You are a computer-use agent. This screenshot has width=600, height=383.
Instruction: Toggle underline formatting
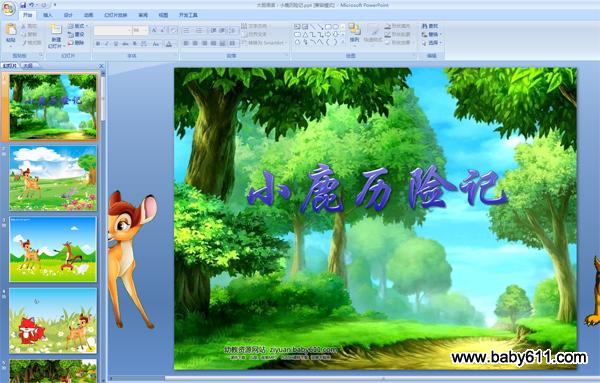point(116,44)
